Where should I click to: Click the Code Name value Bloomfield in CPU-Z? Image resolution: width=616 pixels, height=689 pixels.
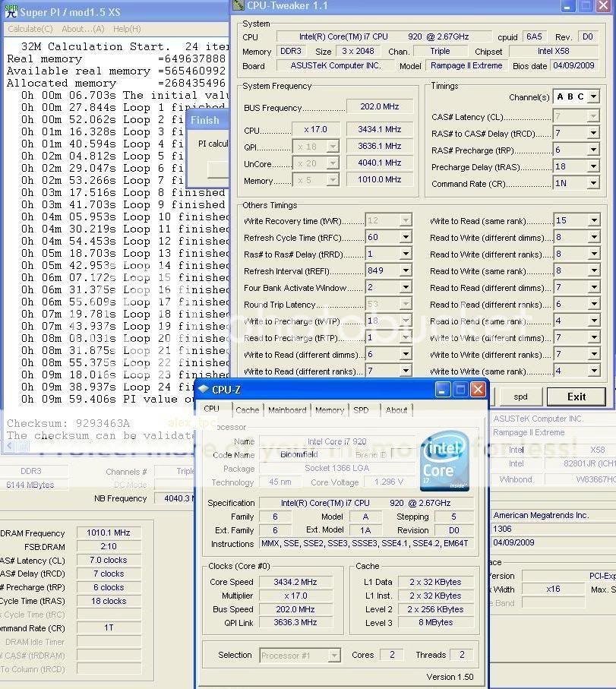(299, 454)
